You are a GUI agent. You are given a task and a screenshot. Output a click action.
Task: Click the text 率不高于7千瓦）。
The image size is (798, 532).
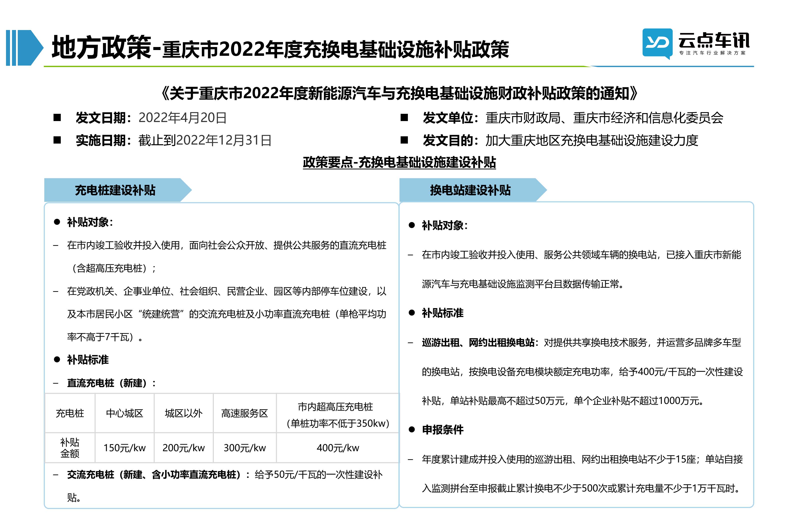tap(105, 337)
